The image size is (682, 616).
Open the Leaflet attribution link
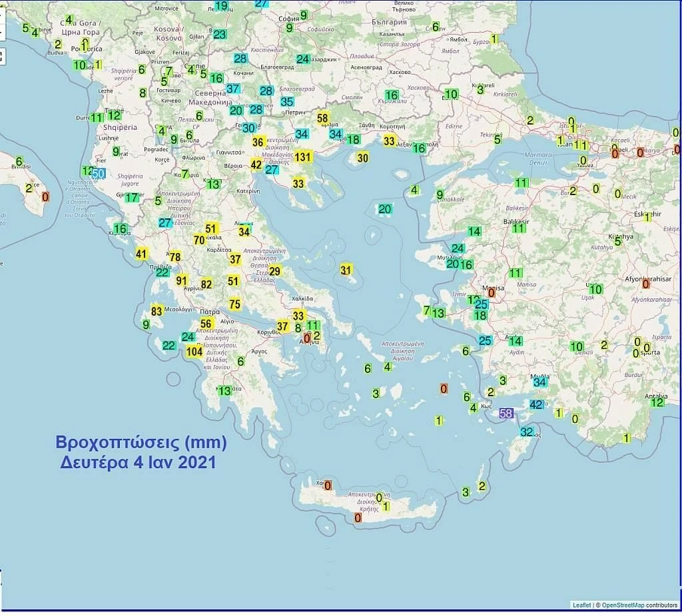click(x=581, y=605)
